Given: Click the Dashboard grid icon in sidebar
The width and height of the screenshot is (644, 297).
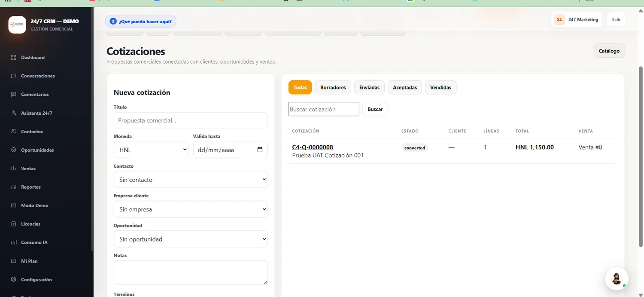Looking at the screenshot, I should [x=13, y=58].
